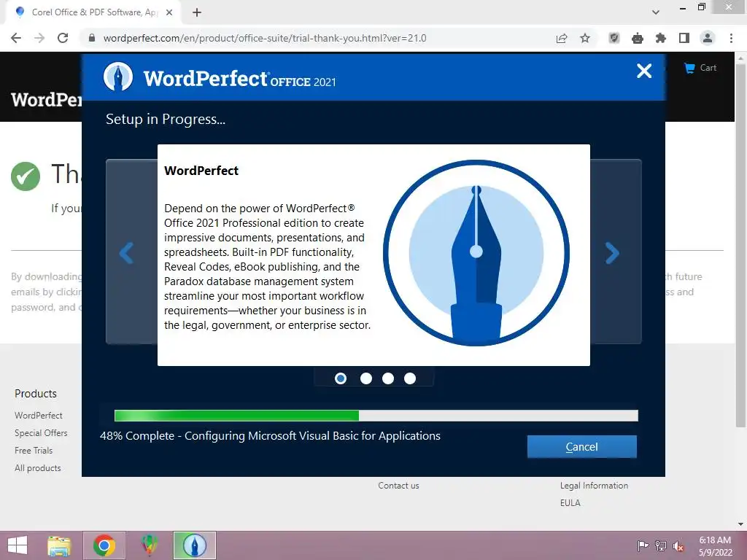Open Chrome three-dot menu
Screen dimensions: 747x560
point(731,38)
